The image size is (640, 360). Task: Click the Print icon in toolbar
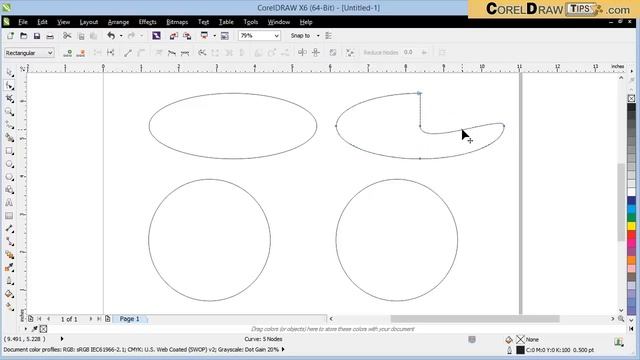click(50, 36)
